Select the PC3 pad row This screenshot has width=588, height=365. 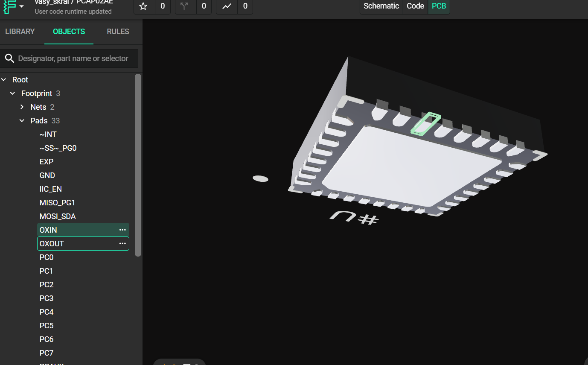[83, 298]
